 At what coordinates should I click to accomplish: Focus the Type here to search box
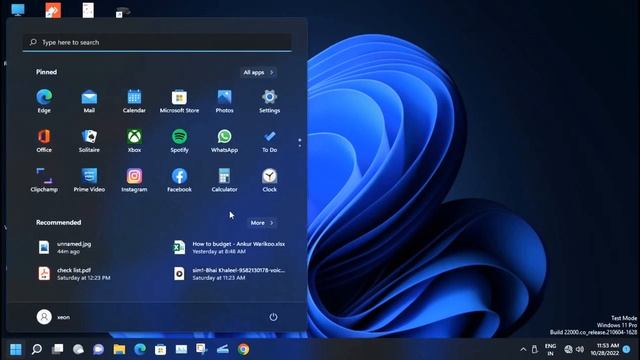click(x=157, y=42)
